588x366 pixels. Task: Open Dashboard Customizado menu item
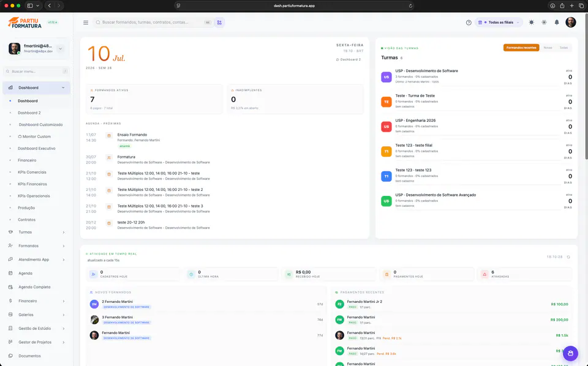pos(40,125)
